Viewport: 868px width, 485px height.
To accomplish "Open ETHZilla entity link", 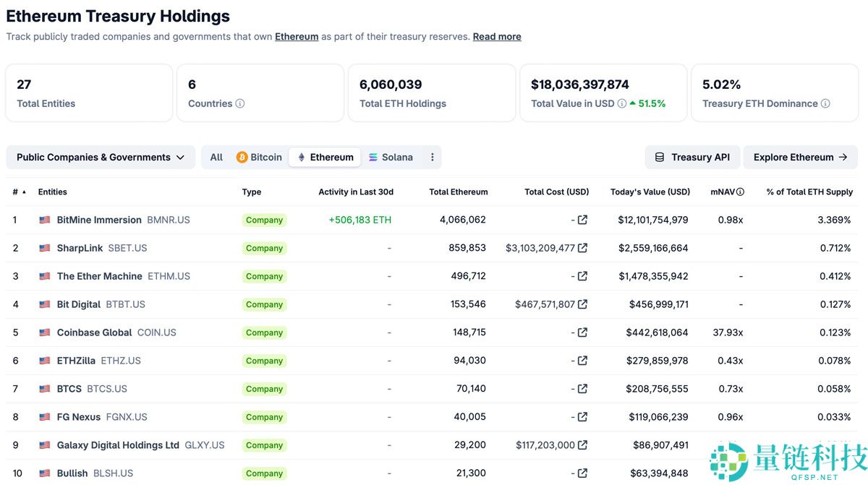I will coord(76,361).
